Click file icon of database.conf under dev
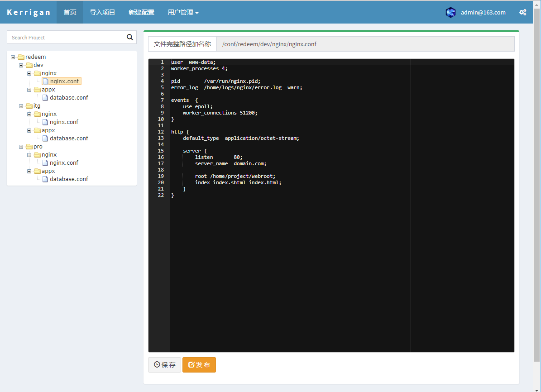Image resolution: width=541 pixels, height=392 pixels. pos(45,98)
